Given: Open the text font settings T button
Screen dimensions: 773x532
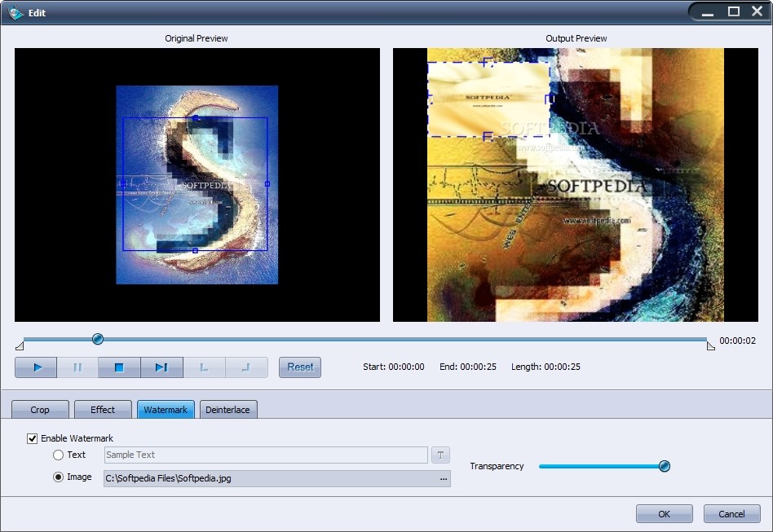Looking at the screenshot, I should [441, 455].
